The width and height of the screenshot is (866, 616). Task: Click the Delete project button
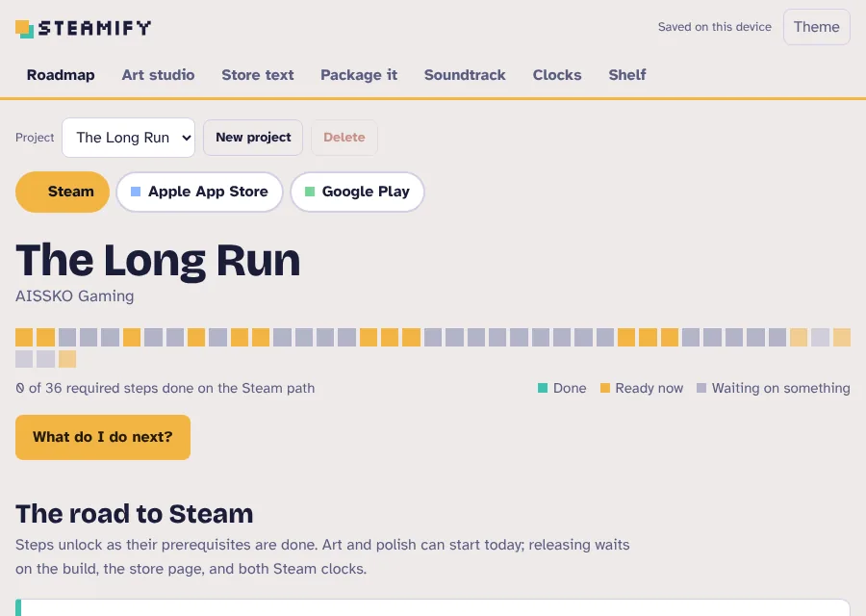(344, 138)
